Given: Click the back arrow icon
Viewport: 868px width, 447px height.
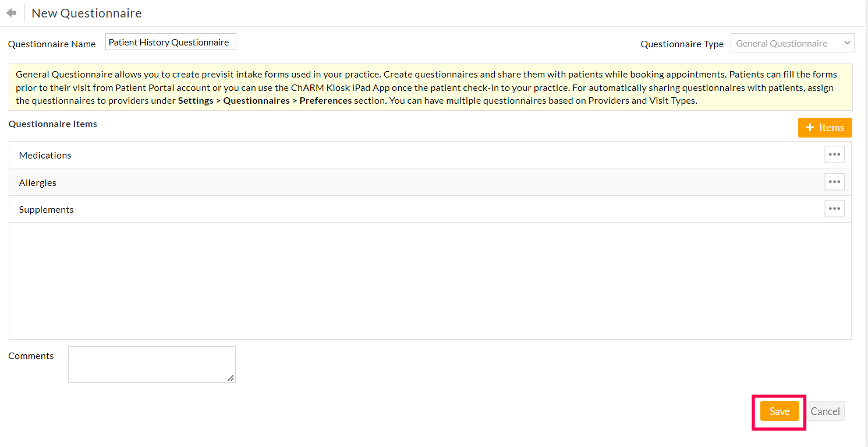Looking at the screenshot, I should pyautogui.click(x=11, y=13).
